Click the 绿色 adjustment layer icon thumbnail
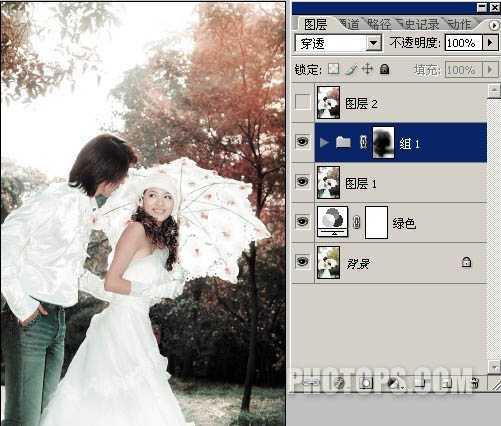 tap(332, 222)
